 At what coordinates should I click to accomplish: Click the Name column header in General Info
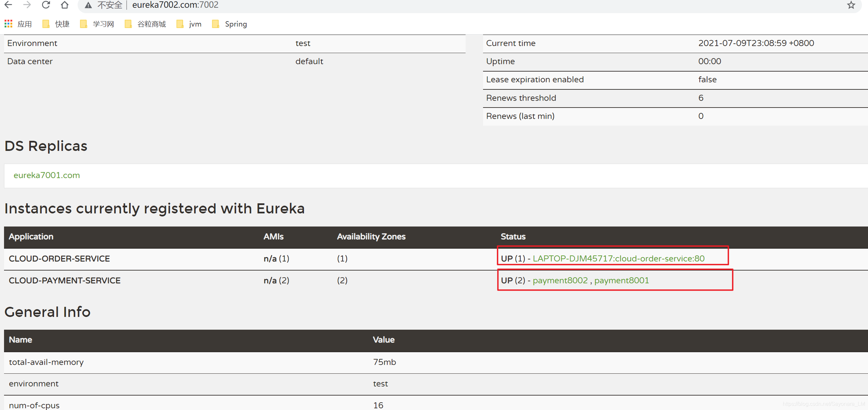(x=20, y=340)
